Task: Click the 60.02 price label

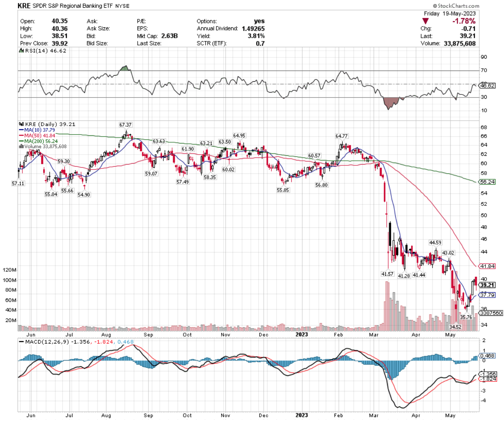Action: point(228,170)
